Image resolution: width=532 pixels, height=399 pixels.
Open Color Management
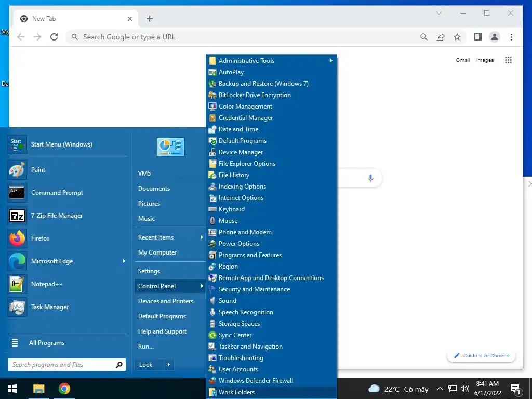point(271,107)
